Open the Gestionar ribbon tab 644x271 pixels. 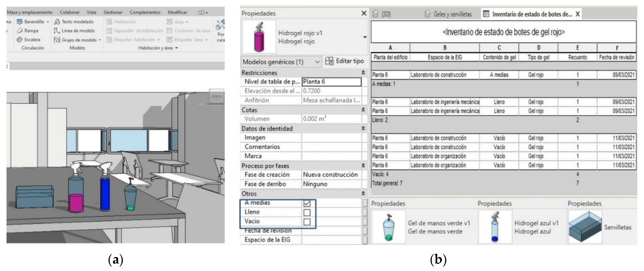[113, 12]
